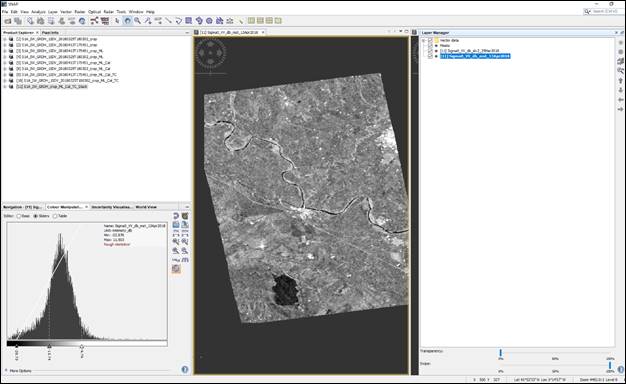Switch to the World View tab
The height and width of the screenshot is (384, 626).
point(146,207)
